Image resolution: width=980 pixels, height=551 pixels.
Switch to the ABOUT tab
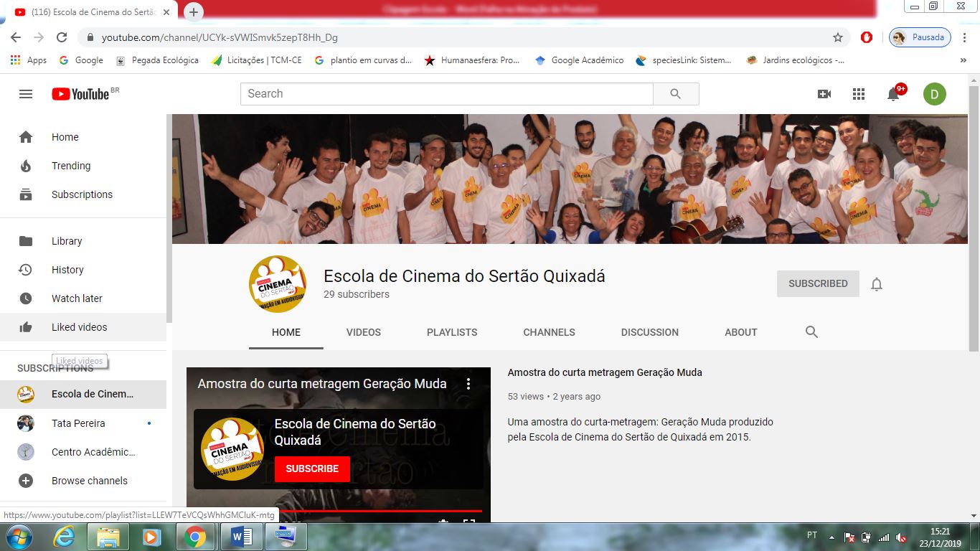[x=740, y=332]
